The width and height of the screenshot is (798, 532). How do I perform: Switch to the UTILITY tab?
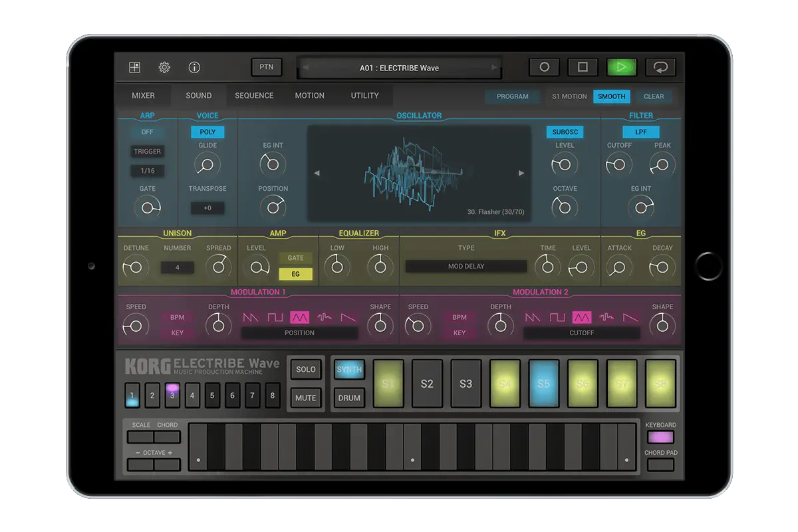[365, 96]
